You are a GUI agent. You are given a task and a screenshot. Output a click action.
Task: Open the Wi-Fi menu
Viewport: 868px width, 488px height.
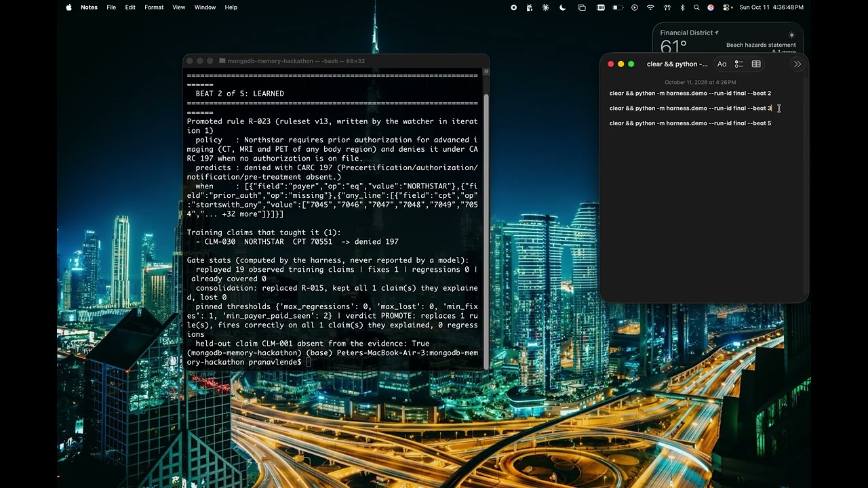coord(651,7)
